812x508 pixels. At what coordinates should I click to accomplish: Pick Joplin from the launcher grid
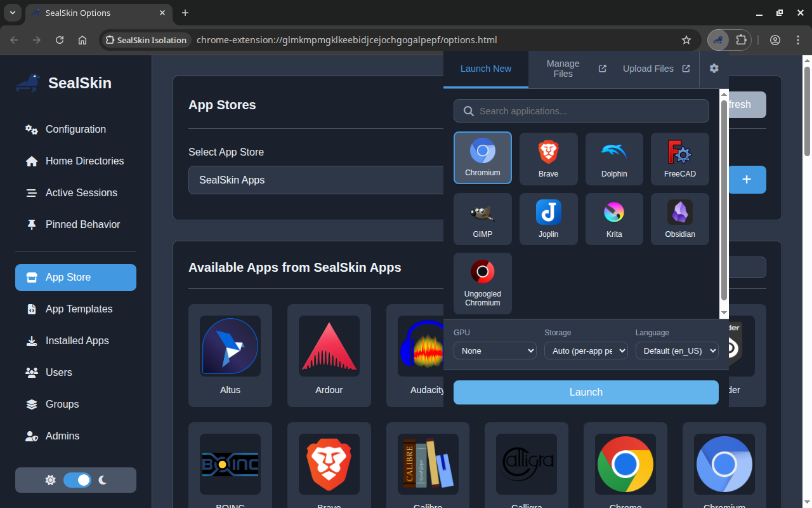[x=548, y=218]
